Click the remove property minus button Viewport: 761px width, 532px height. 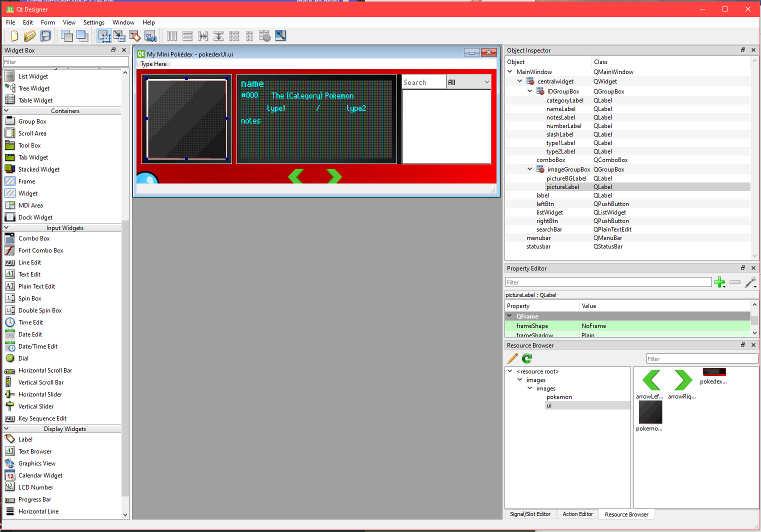(735, 282)
